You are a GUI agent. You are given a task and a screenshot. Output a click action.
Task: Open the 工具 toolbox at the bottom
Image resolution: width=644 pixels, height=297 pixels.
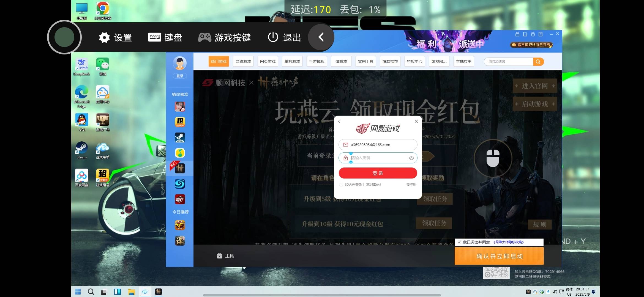(225, 256)
